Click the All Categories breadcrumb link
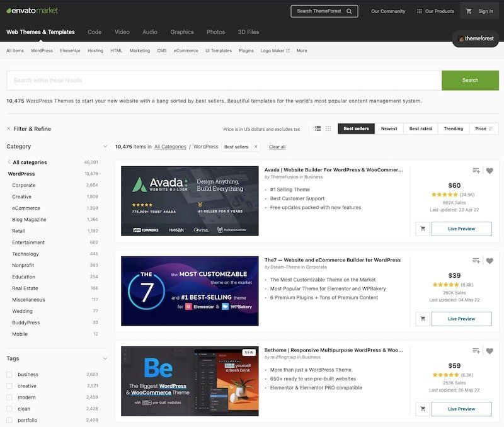Screen dimensions: 504x427 point(170,147)
